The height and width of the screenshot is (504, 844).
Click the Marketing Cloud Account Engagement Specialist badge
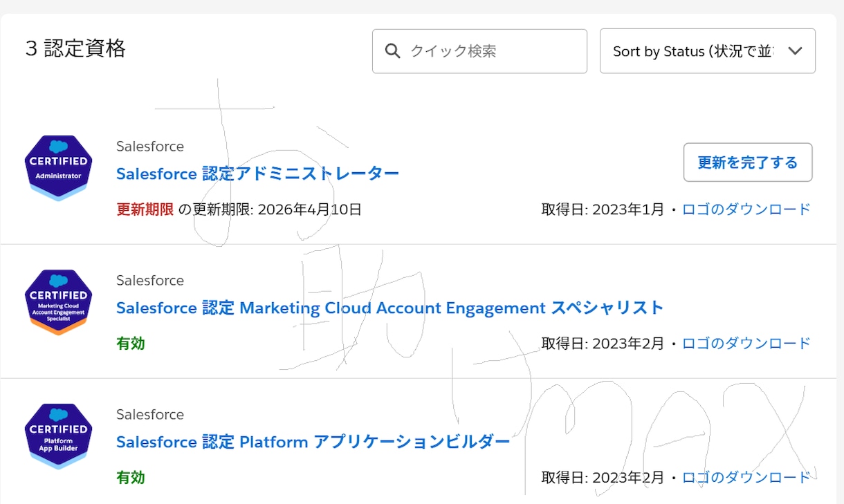click(58, 302)
